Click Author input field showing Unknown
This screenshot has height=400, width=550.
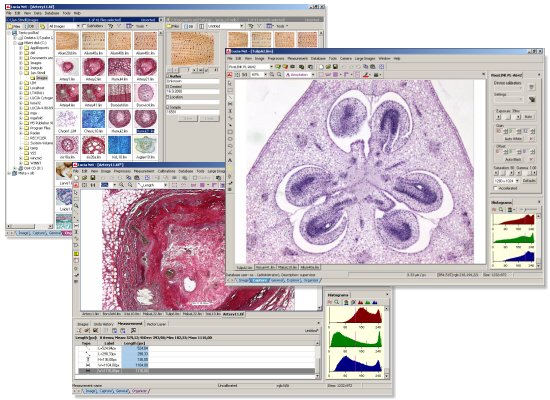(x=192, y=81)
